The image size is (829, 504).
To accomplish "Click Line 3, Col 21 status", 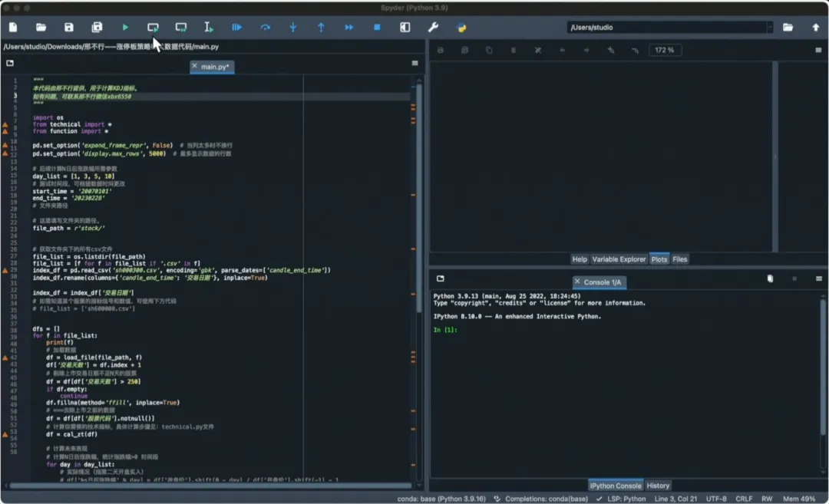I will [x=675, y=499].
